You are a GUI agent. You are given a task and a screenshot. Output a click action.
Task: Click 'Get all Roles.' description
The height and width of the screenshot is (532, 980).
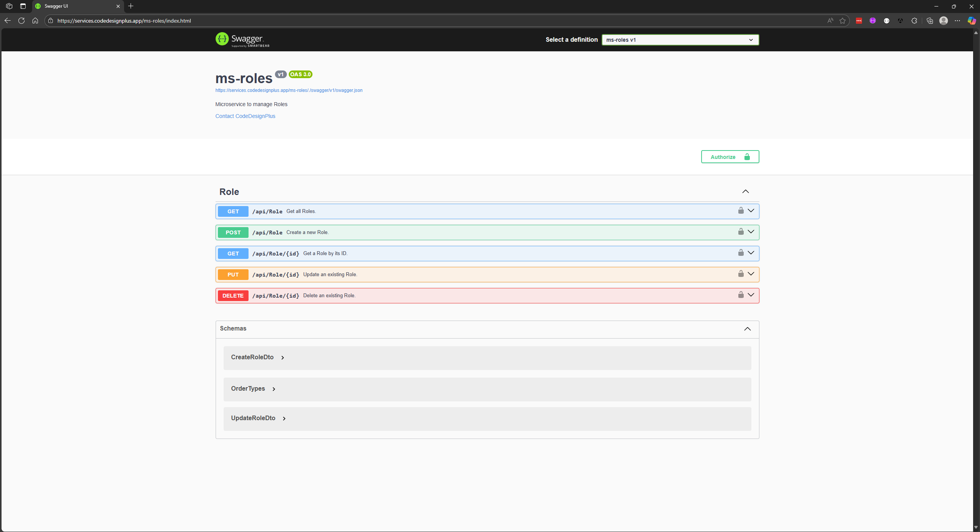click(301, 211)
